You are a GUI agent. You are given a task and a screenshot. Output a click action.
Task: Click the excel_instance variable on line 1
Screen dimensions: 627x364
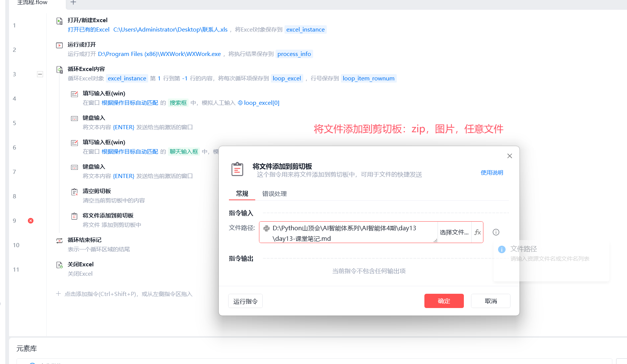[x=305, y=30]
